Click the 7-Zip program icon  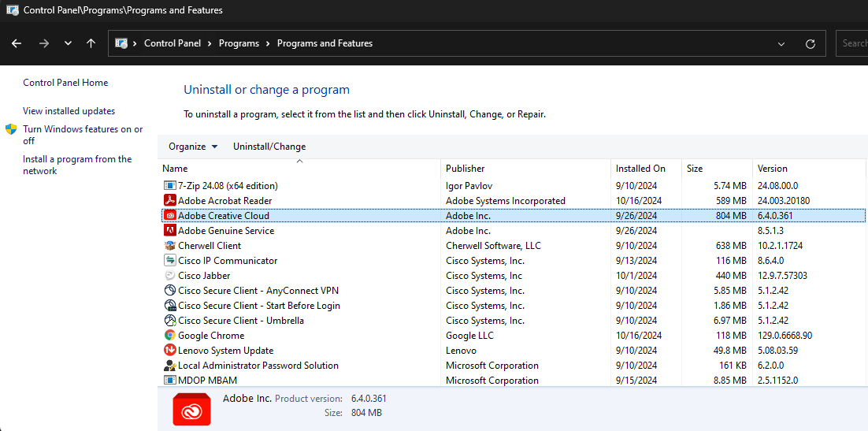click(169, 186)
